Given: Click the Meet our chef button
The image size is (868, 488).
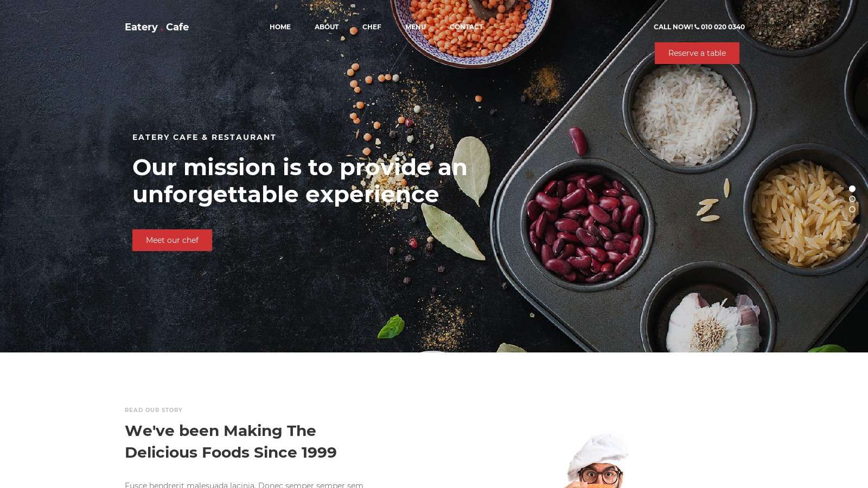Looking at the screenshot, I should pos(172,240).
